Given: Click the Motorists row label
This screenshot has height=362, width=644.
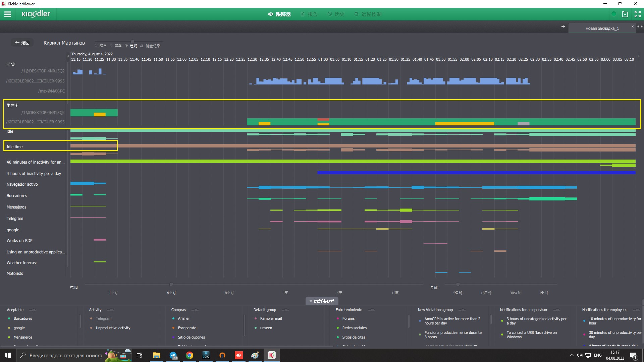Looking at the screenshot, I should pos(15,274).
